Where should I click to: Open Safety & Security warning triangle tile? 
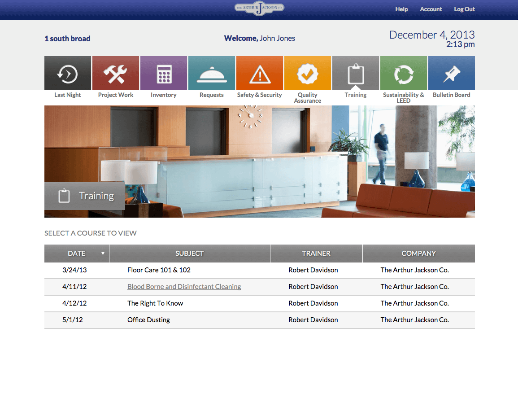260,73
